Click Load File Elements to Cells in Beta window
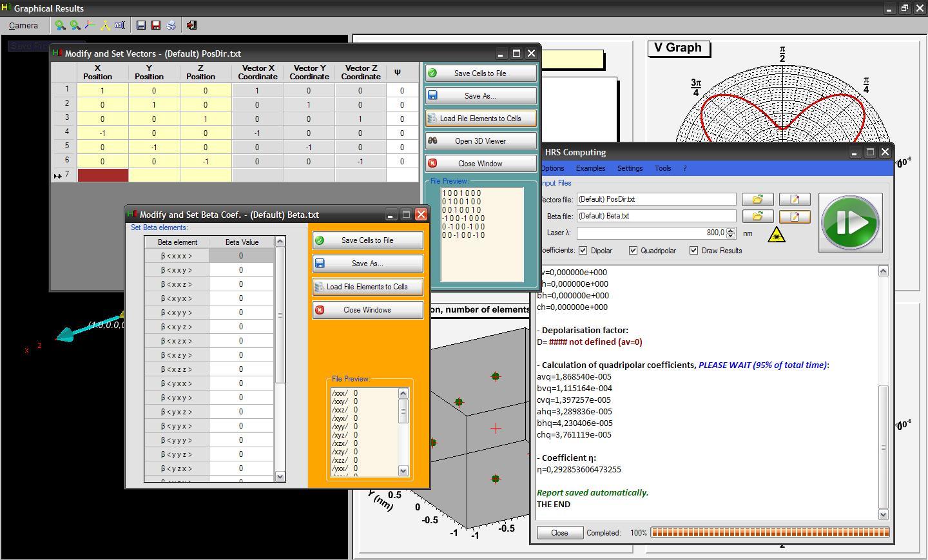Screen dimensions: 928x560 367,287
